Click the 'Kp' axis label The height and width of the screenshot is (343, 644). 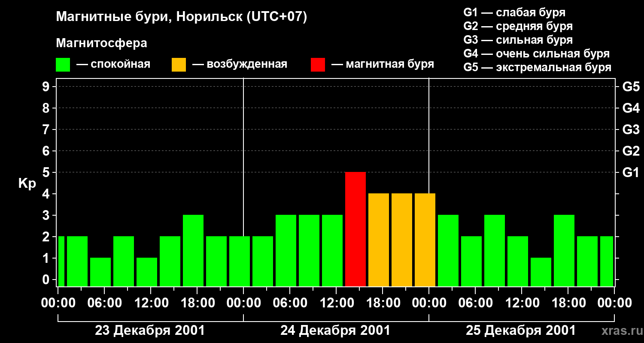(27, 184)
